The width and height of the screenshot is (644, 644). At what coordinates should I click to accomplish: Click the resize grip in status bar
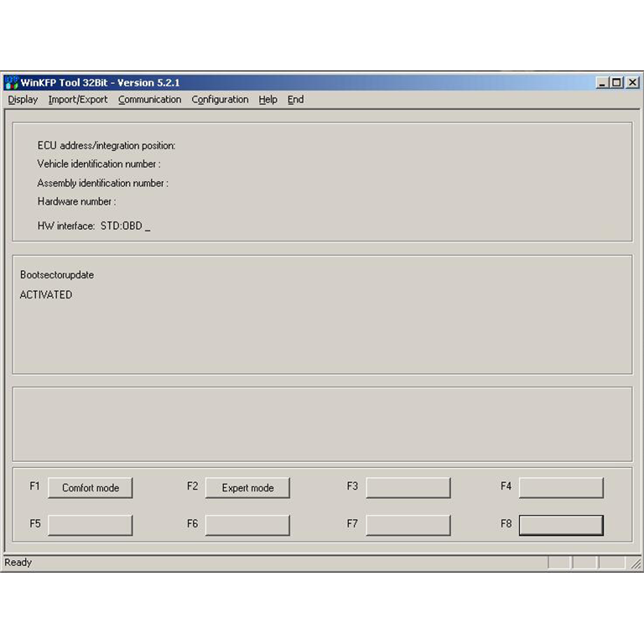636,563
